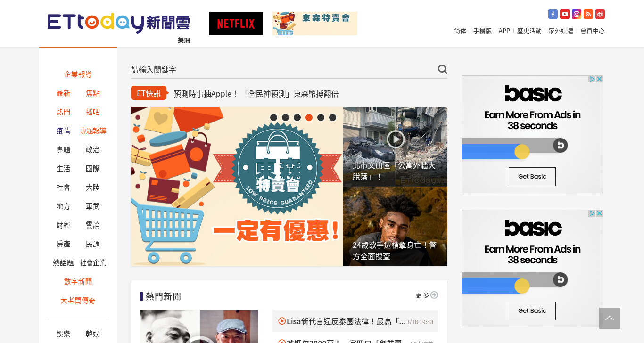
Task: Select the fifth carousel dot
Action: click(x=321, y=117)
